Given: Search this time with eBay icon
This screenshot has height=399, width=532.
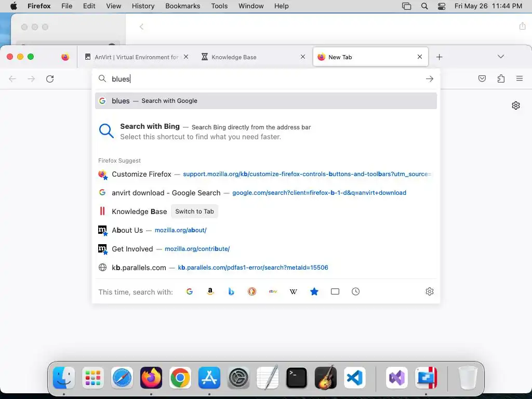Looking at the screenshot, I should (273, 291).
